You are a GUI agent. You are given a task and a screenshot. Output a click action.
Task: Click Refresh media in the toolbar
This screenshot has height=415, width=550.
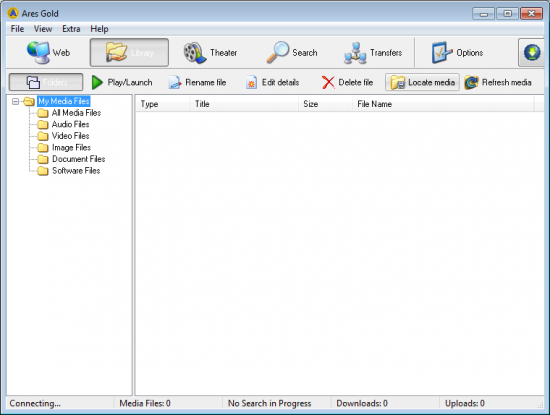point(498,82)
